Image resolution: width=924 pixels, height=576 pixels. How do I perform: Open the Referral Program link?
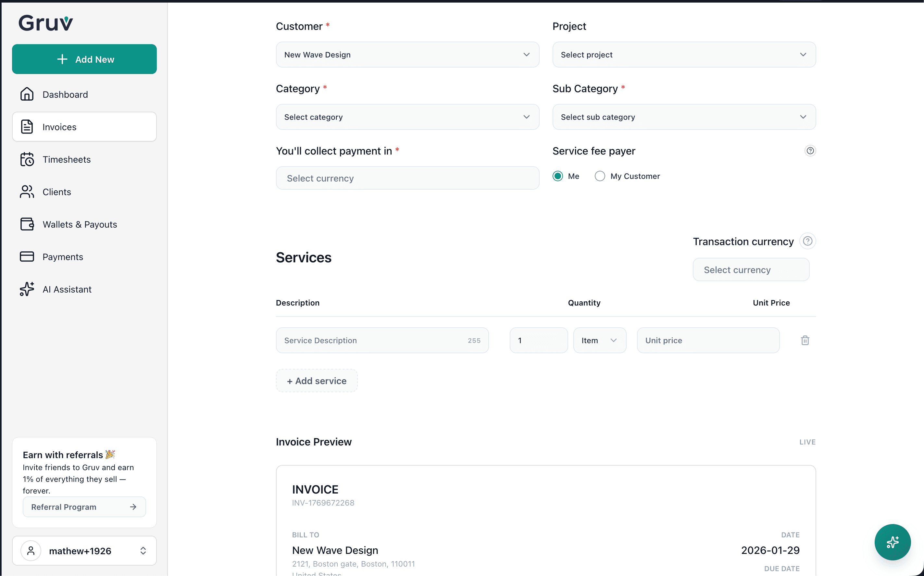coord(84,507)
